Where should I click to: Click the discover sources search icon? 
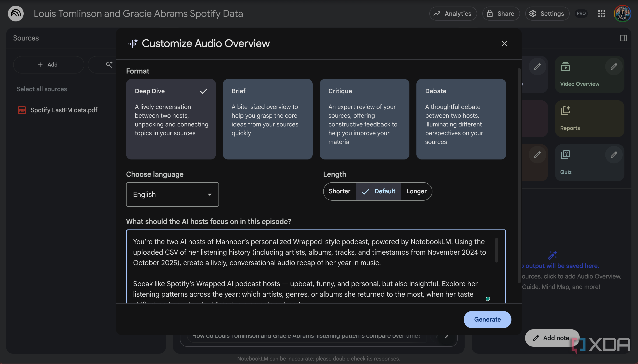(x=109, y=65)
